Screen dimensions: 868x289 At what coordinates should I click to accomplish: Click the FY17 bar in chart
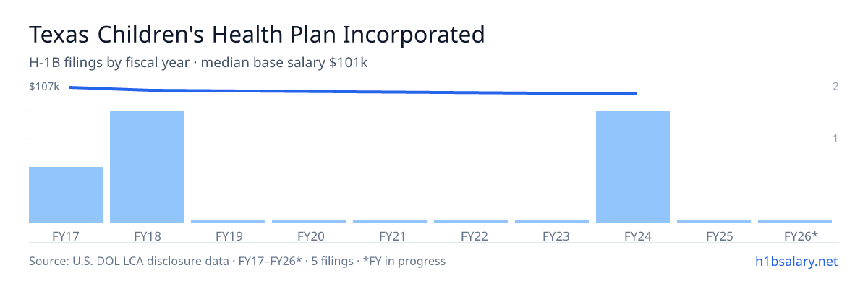pos(66,195)
